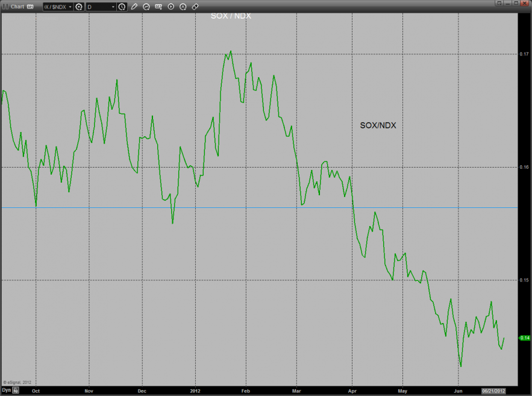This screenshot has height=396, width=532.
Task: Open the D interval dropdown arrow
Action: pos(113,7)
